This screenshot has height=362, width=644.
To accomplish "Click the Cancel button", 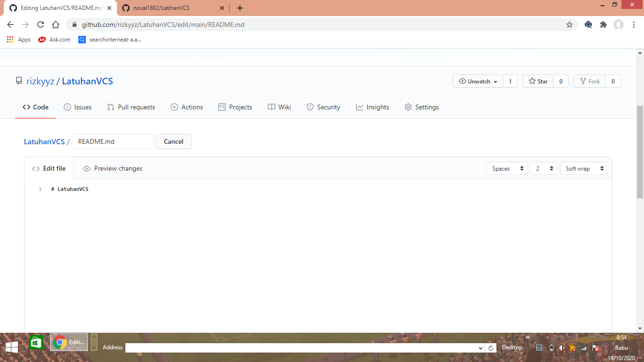I will [x=173, y=141].
